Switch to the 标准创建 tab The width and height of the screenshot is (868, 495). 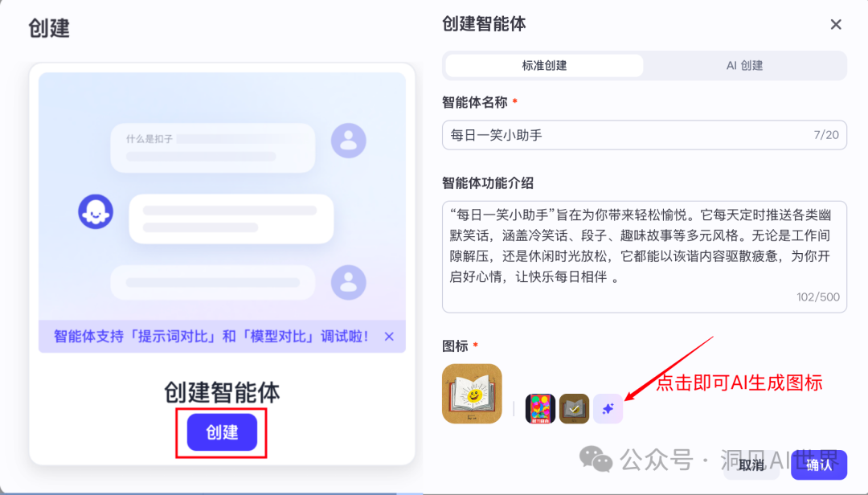544,65
